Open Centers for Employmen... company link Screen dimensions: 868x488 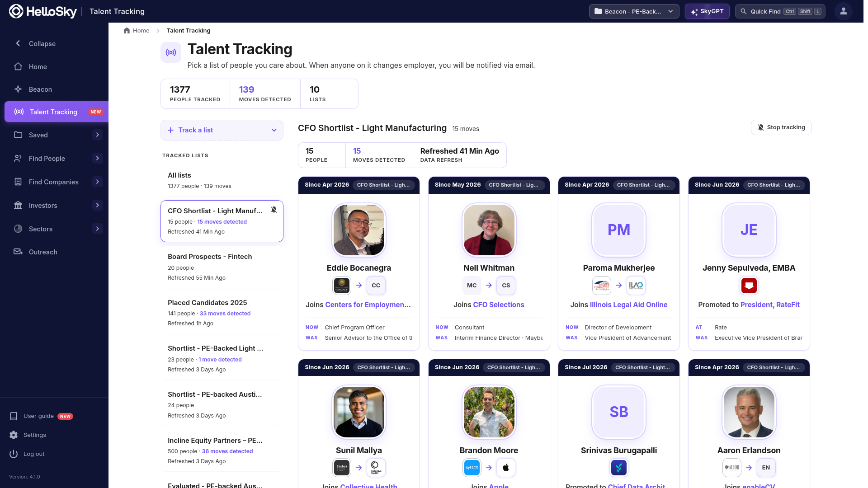(368, 305)
